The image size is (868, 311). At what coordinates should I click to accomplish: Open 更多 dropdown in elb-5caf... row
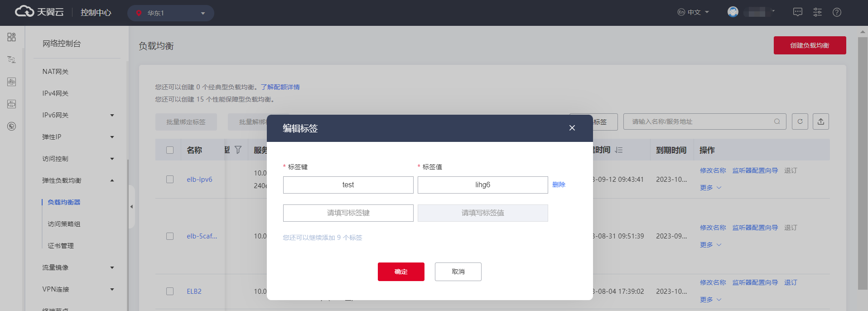[710, 245]
